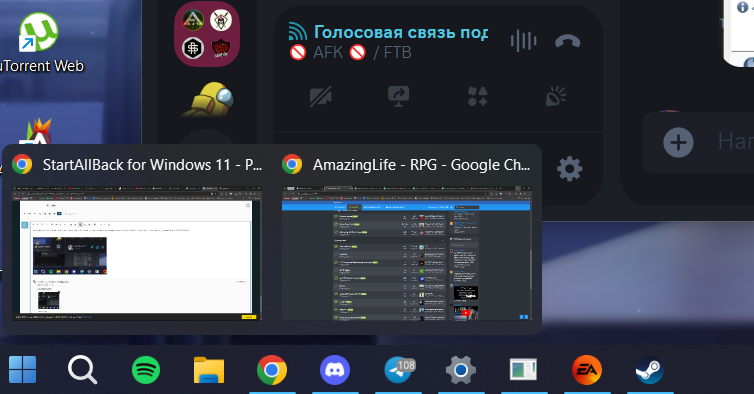Disconnect from the Discord voice call
The image size is (754, 394).
567,41
